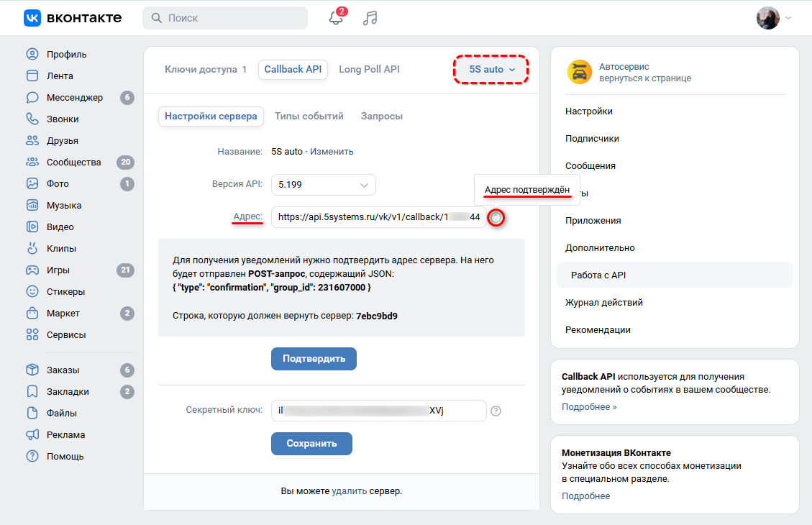The width and height of the screenshot is (812, 525).
Task: Click the Маркет sidebar icon
Action: (x=32, y=313)
